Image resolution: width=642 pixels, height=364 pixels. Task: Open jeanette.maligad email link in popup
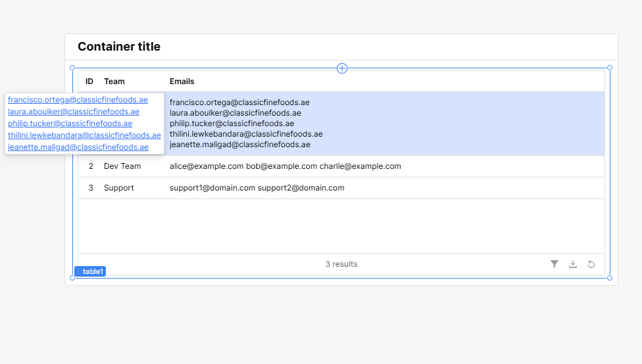(78, 147)
